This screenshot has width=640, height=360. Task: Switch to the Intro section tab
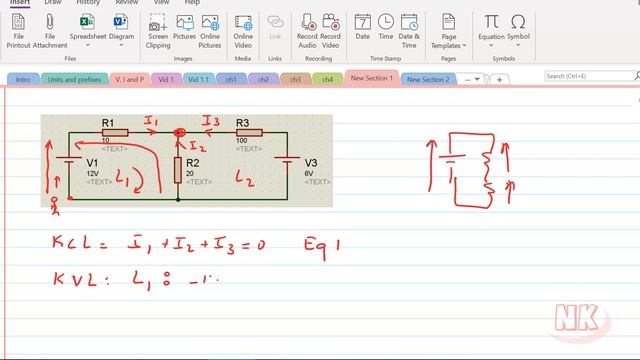[23, 80]
